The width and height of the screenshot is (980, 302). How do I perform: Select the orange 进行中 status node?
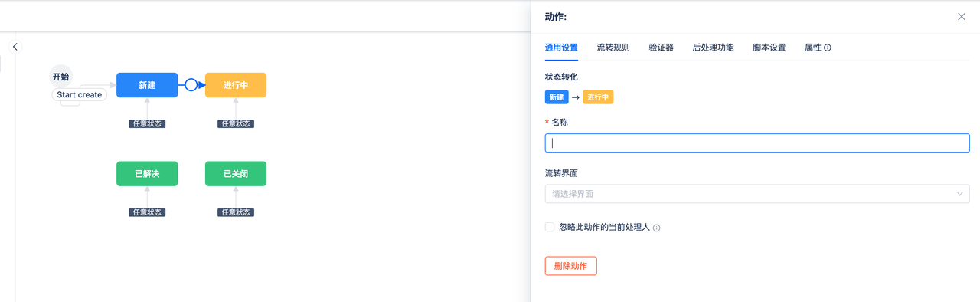(x=236, y=85)
